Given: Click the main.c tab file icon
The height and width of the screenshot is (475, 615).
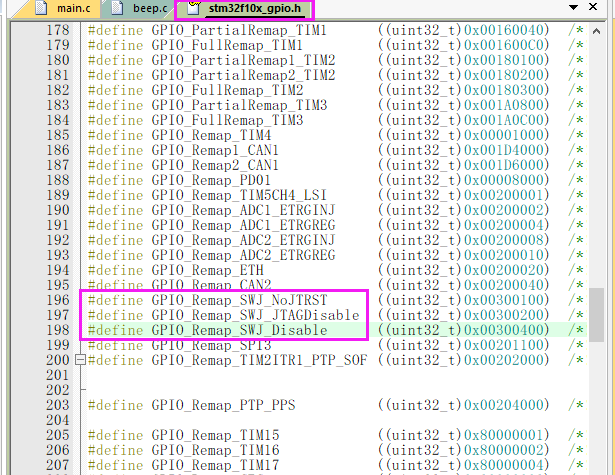Looking at the screenshot, I should [x=41, y=8].
